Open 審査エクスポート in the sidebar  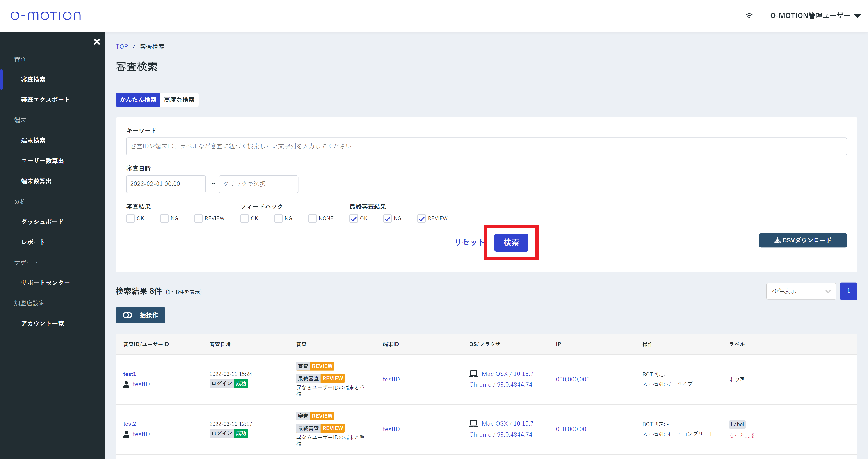click(45, 100)
